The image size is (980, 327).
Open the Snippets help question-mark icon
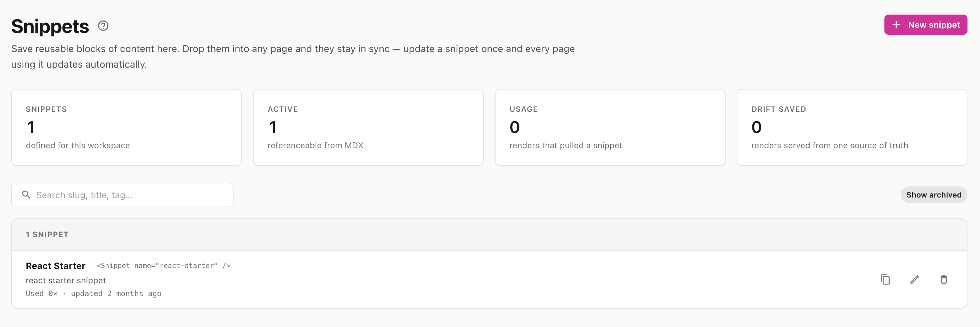click(x=103, y=26)
